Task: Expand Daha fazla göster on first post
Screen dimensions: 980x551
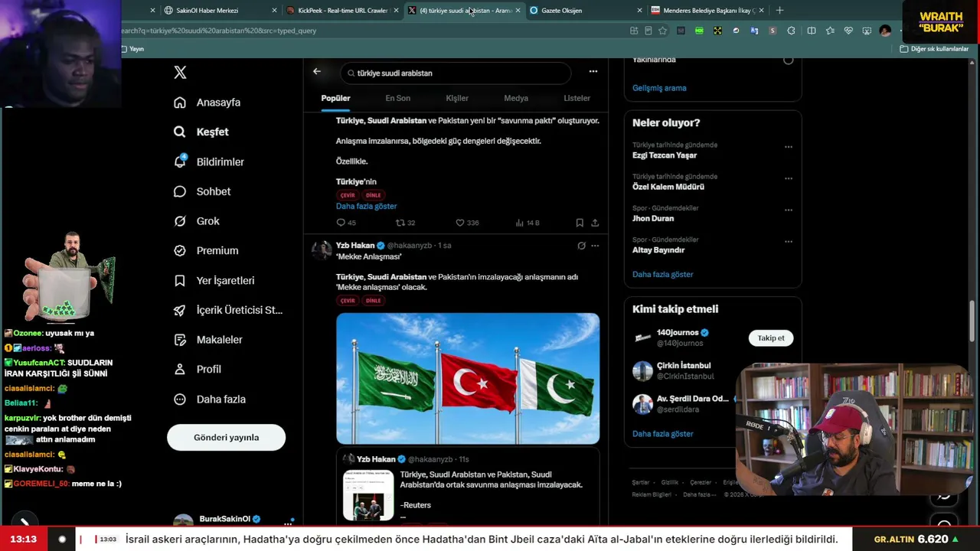Action: coord(366,206)
